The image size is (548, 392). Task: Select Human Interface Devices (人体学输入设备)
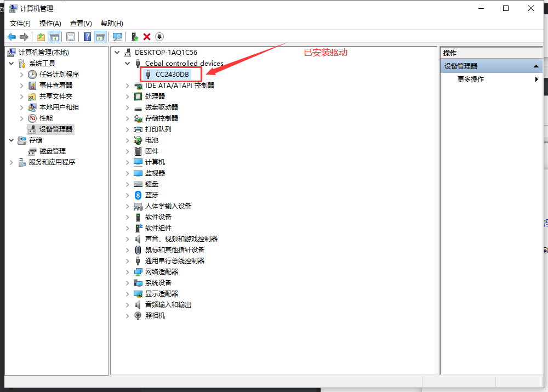[x=168, y=206]
